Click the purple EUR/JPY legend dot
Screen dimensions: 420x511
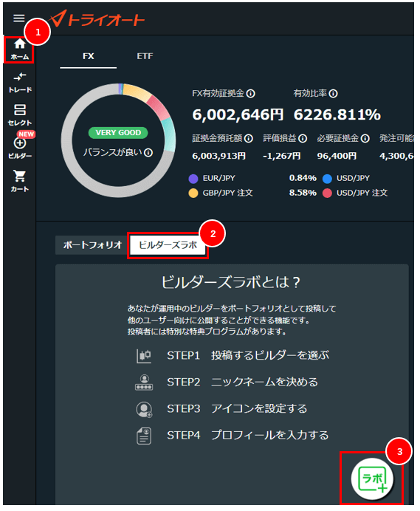pos(193,179)
